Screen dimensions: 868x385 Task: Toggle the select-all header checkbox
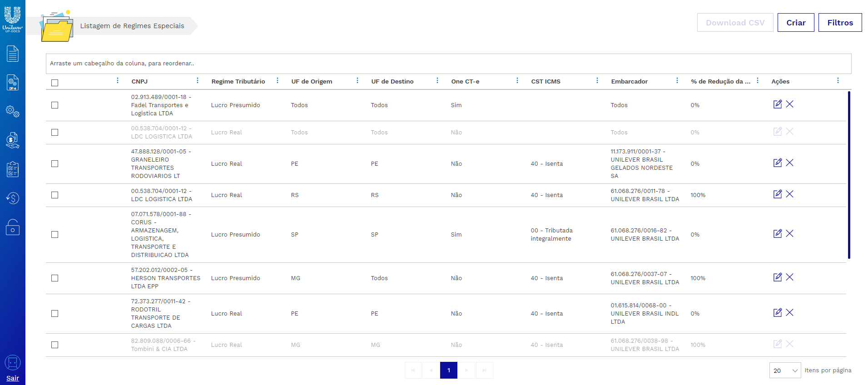55,83
